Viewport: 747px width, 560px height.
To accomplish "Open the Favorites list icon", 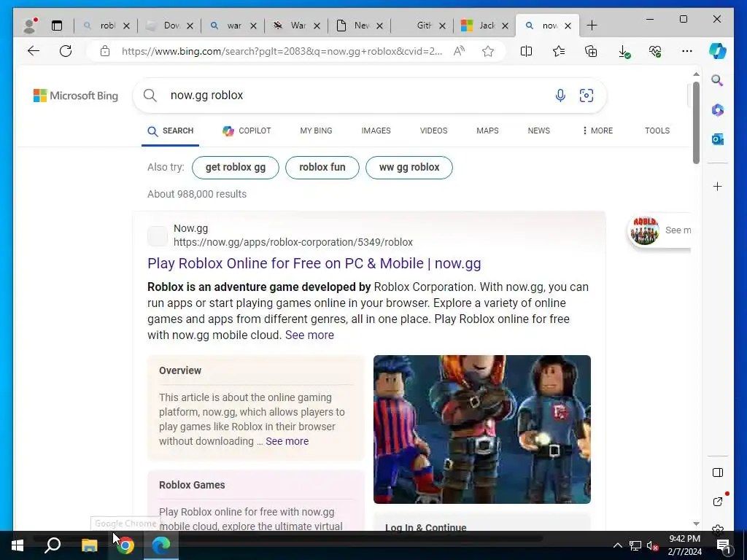I will 558,51.
